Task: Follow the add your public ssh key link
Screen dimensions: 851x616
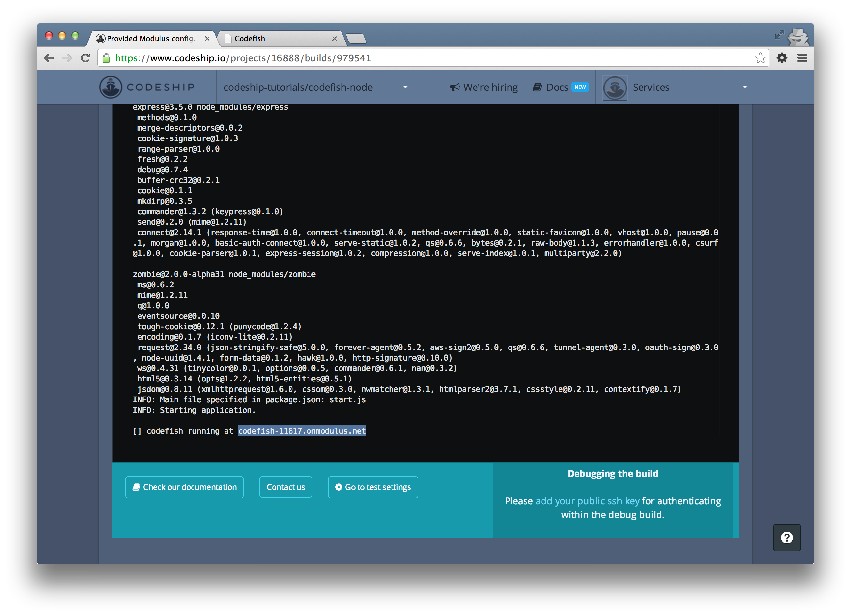Action: [587, 501]
